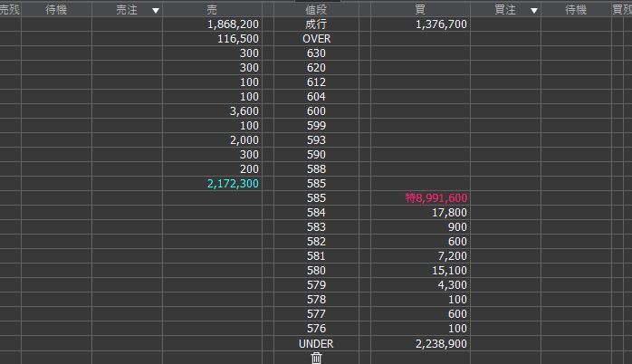The image size is (632, 364).
Task: Click buy quantity 900 at price 583
Action: click(457, 227)
